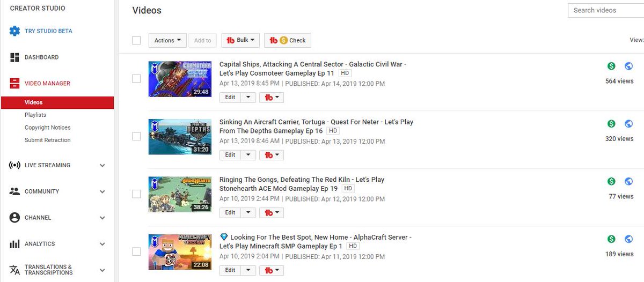Open the Actions dropdown
644x282 pixels.
pos(167,40)
